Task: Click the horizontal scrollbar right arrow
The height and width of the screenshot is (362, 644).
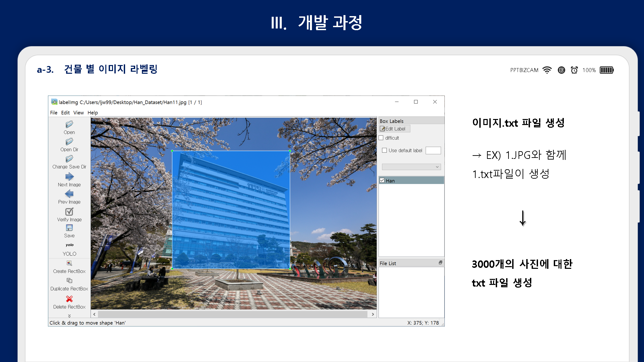Action: click(373, 314)
